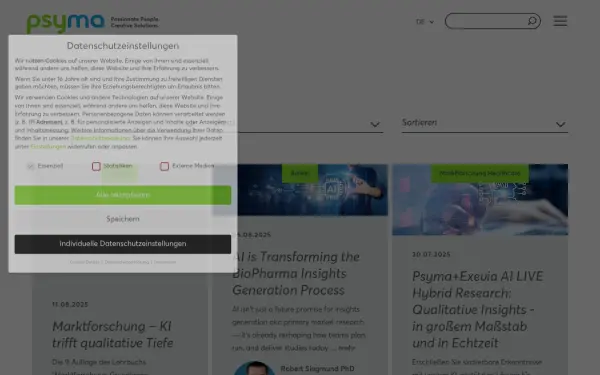Screen dimensions: 600x375
Task: Enable the Externe Medien checkbox
Action: pyautogui.click(x=165, y=166)
